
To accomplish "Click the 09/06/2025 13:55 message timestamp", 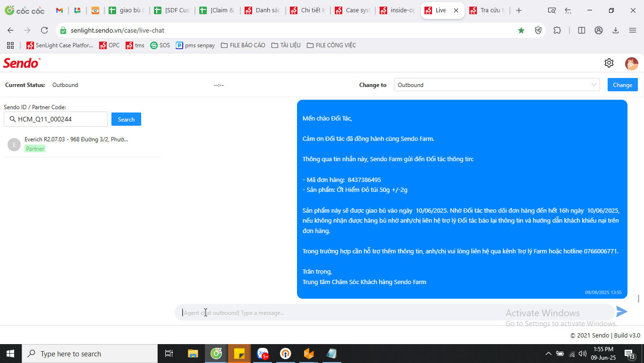I will point(603,293).
